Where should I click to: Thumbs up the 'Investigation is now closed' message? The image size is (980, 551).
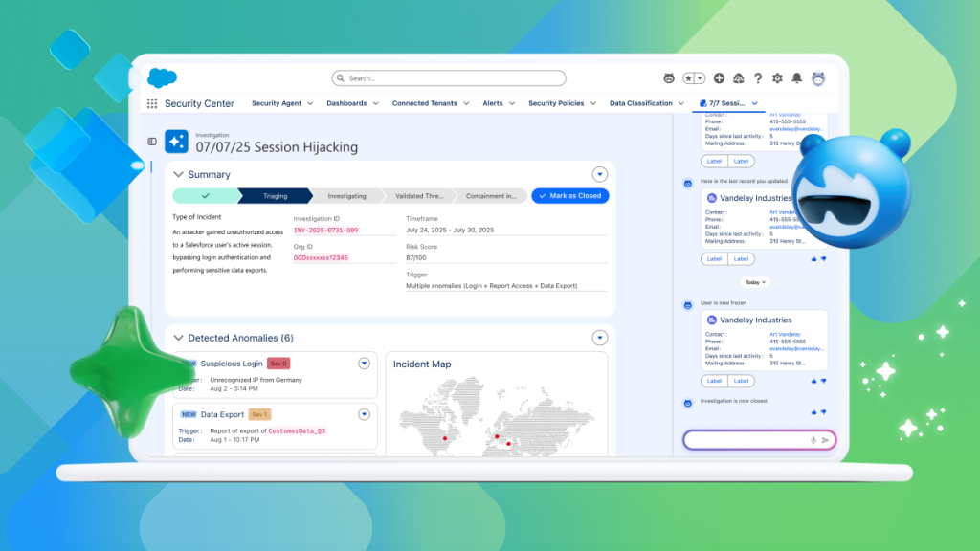point(813,411)
